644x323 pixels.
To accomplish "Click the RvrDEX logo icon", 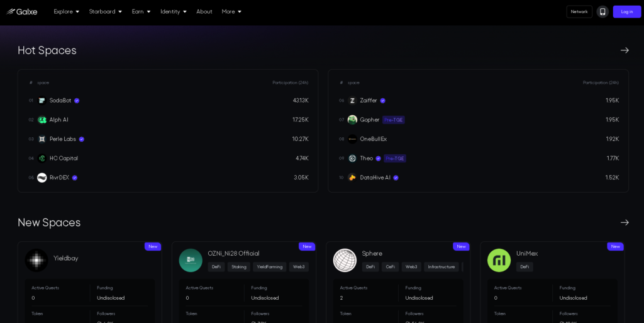I will pyautogui.click(x=42, y=178).
